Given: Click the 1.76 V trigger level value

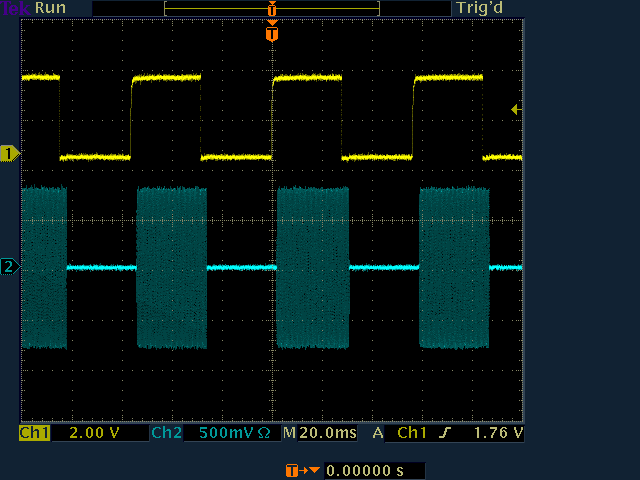Looking at the screenshot, I should pos(498,433).
